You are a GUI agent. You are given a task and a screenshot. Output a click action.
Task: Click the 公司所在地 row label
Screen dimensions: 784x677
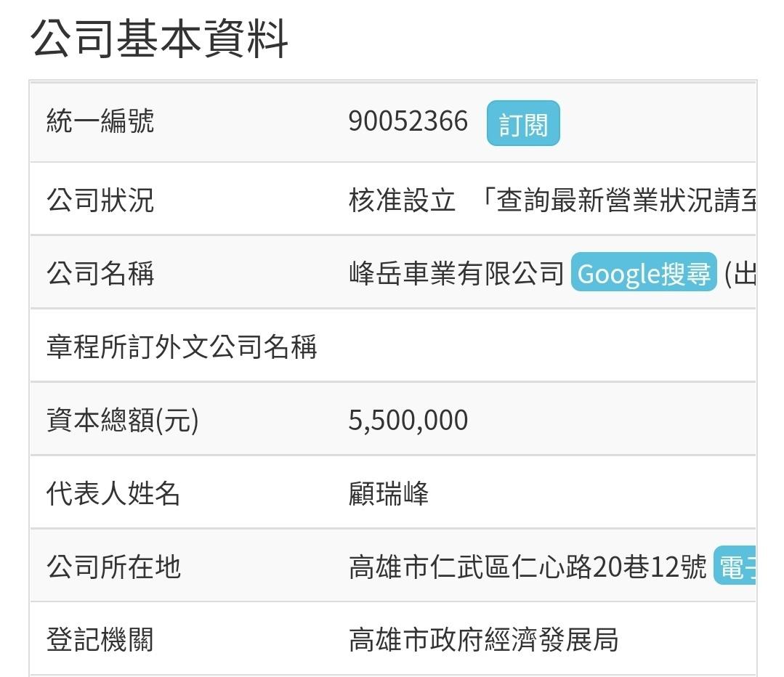[x=113, y=567]
